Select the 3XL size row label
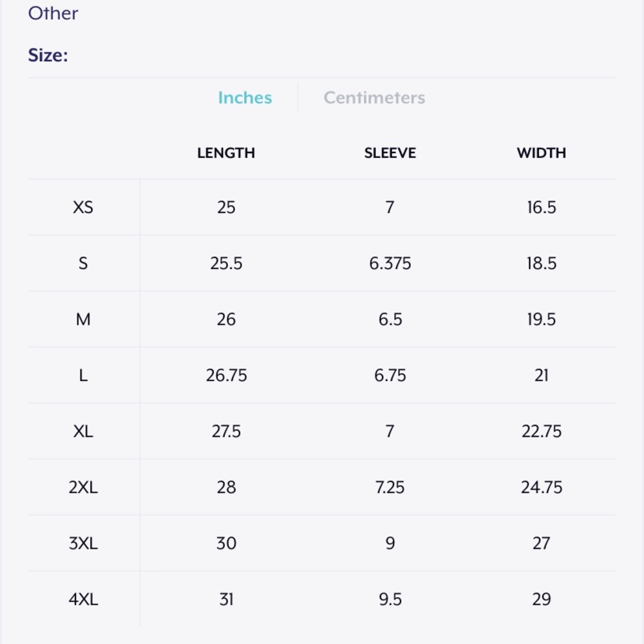 click(x=83, y=544)
